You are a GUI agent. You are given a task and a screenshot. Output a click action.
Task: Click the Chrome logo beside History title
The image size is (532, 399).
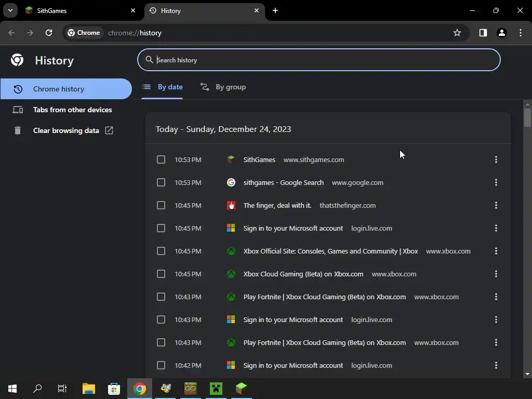coord(17,60)
